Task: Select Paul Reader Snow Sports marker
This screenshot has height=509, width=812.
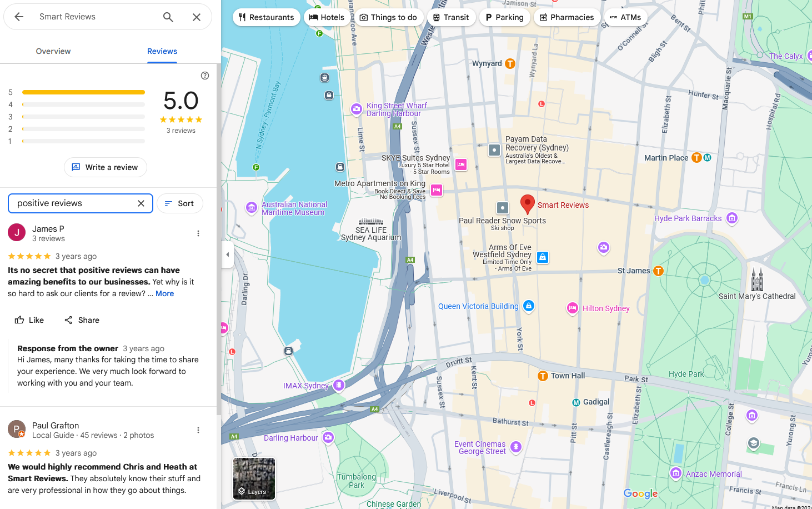Action: click(x=503, y=208)
